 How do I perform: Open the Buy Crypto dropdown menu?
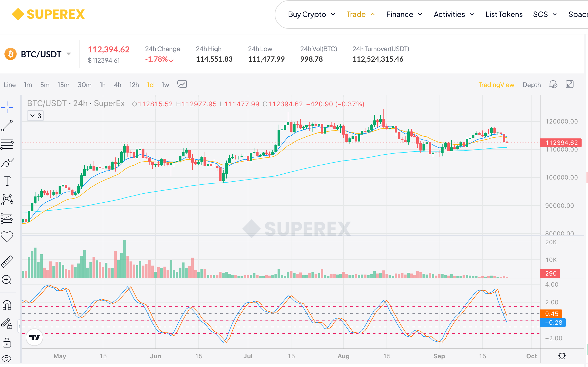[311, 14]
